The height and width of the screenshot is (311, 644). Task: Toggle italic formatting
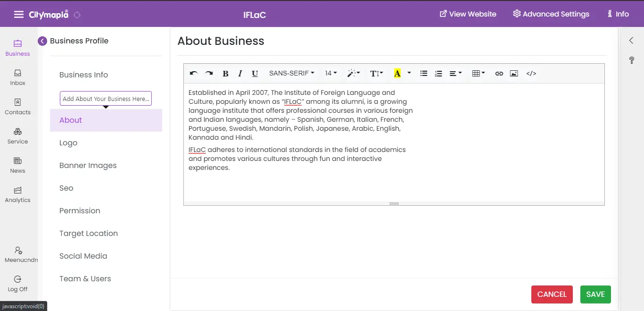[240, 73]
